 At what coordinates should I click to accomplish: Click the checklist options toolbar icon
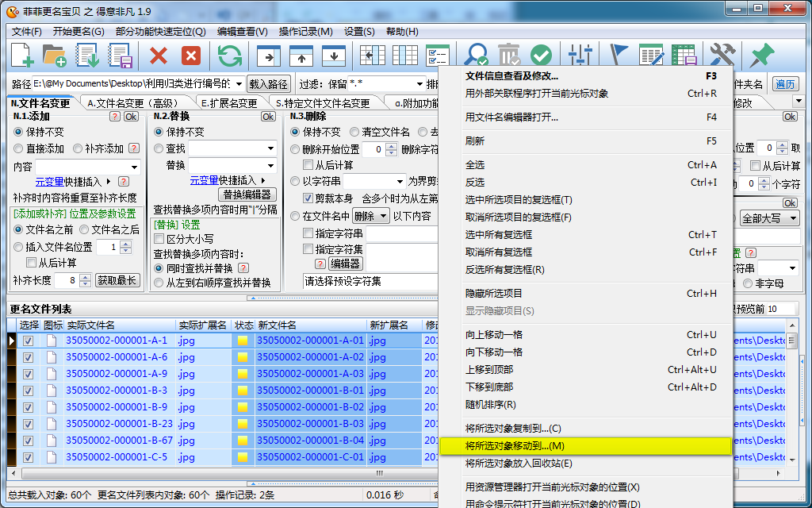[437, 55]
